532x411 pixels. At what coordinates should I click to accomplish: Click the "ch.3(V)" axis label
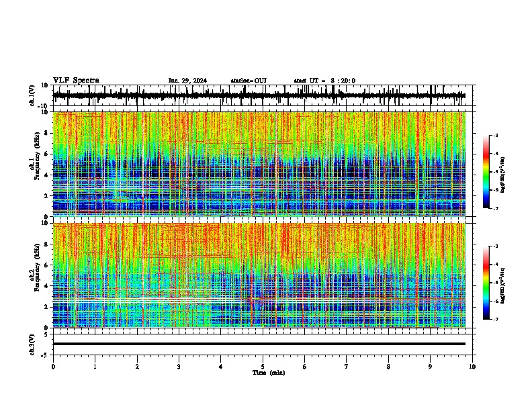coord(32,345)
